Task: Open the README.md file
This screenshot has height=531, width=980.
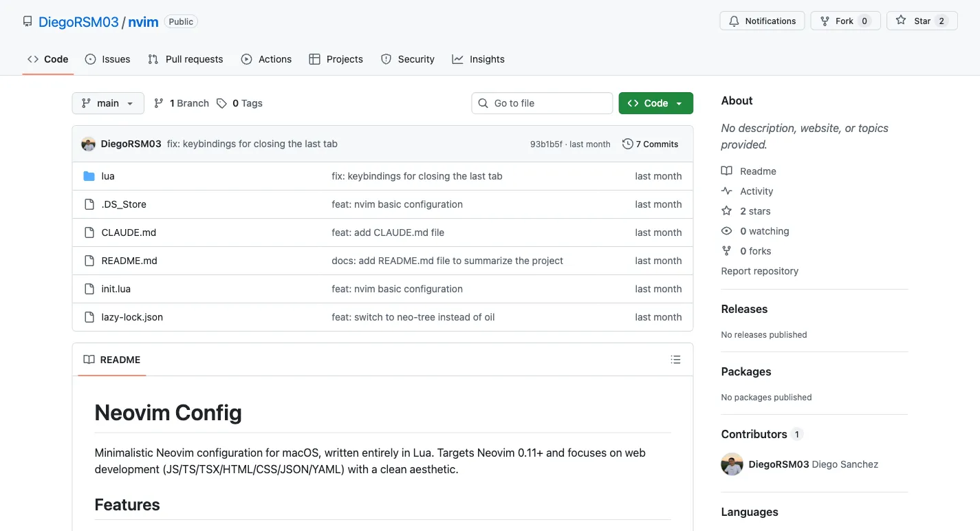Action: (x=129, y=261)
